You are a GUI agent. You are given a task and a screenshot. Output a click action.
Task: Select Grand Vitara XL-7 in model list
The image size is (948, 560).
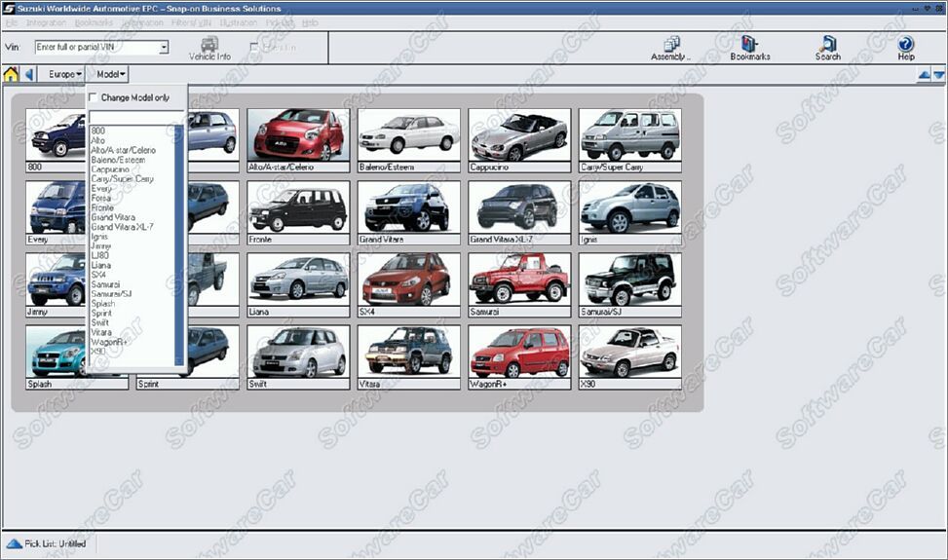click(122, 227)
